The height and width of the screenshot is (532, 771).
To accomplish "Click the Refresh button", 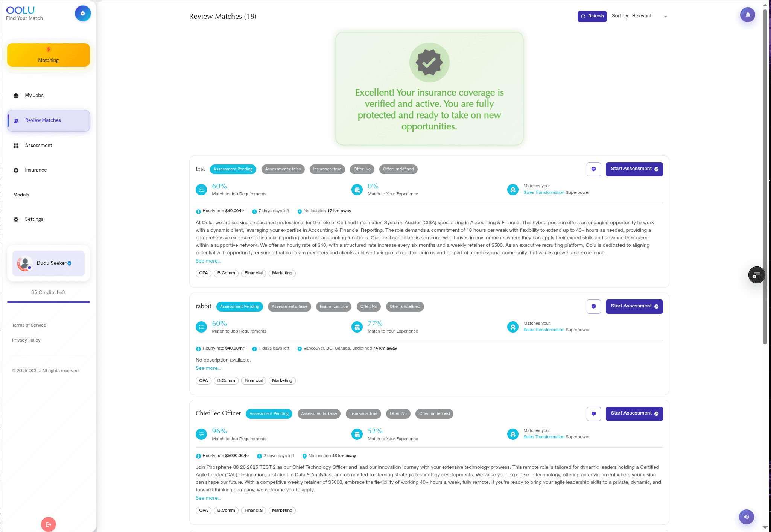I will 592,16.
